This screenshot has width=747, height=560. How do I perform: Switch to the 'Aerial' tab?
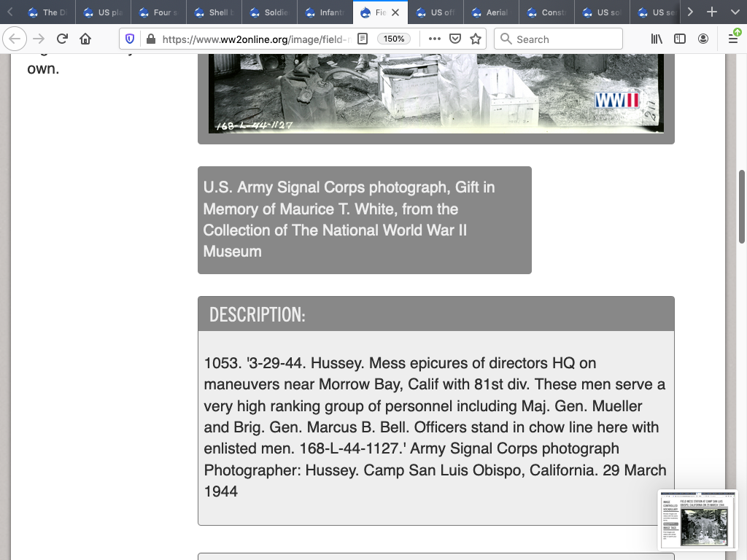pyautogui.click(x=492, y=12)
